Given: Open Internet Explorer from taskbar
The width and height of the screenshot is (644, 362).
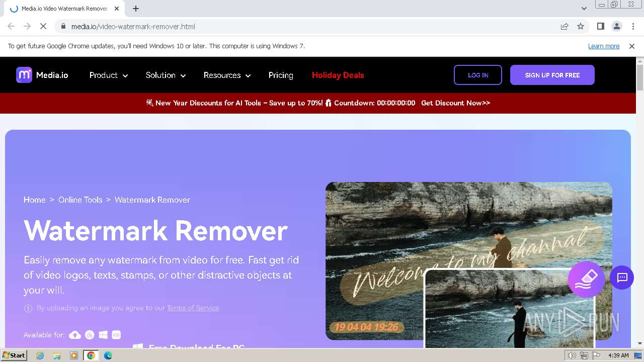Looking at the screenshot, I should pos(40,355).
